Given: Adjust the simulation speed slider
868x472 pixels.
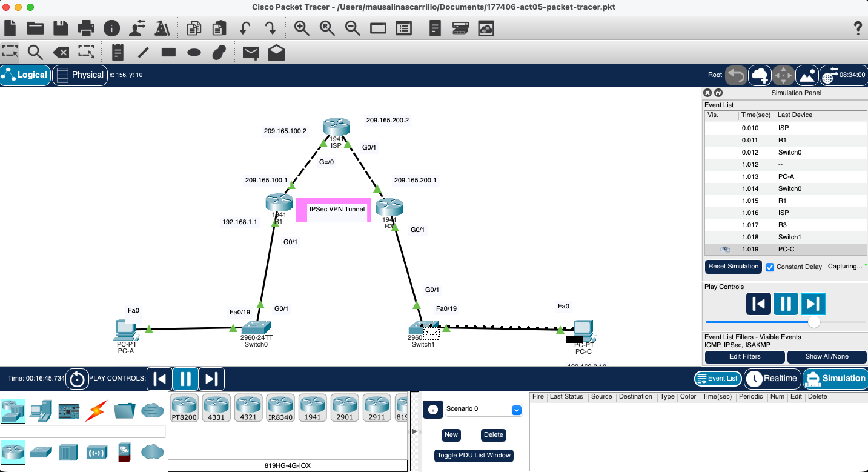Looking at the screenshot, I should (x=814, y=322).
